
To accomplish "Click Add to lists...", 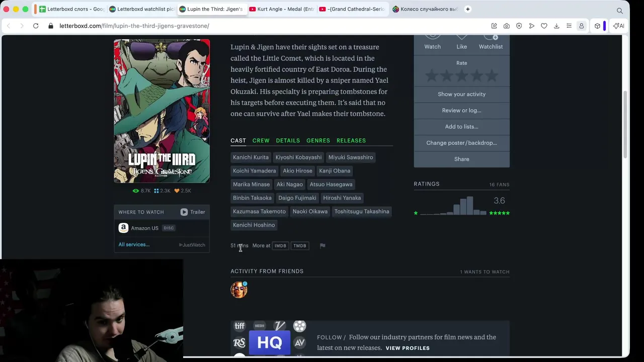I will click(x=461, y=127).
